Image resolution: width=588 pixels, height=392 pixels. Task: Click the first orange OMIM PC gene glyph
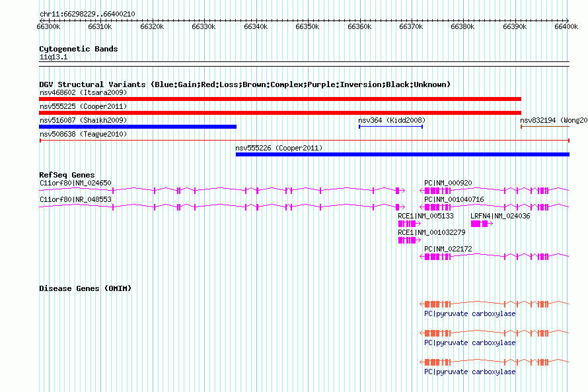[x=494, y=304]
